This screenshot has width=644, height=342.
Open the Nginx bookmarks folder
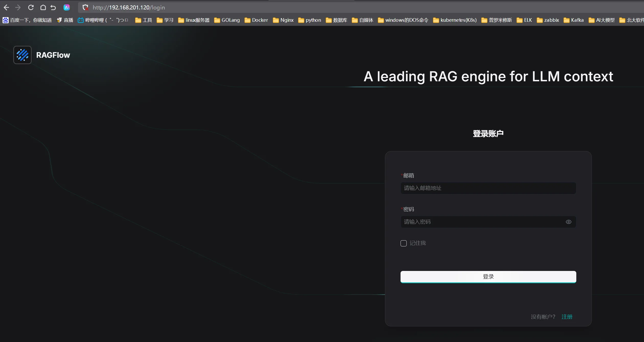point(283,20)
